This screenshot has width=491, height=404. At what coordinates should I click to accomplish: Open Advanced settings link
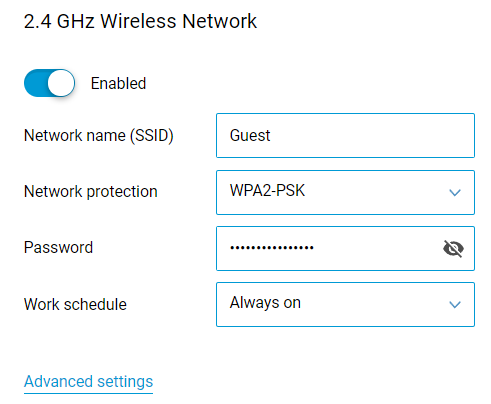tap(88, 382)
